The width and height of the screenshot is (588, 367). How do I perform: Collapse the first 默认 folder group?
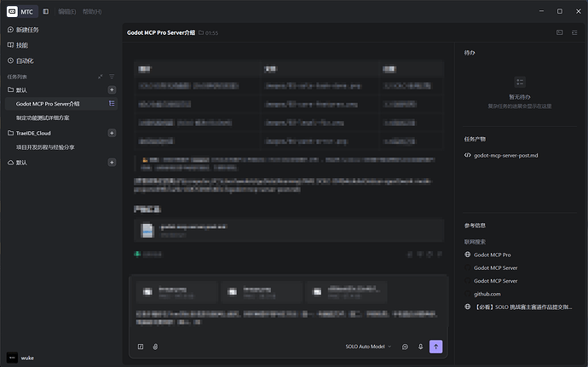tap(17, 90)
